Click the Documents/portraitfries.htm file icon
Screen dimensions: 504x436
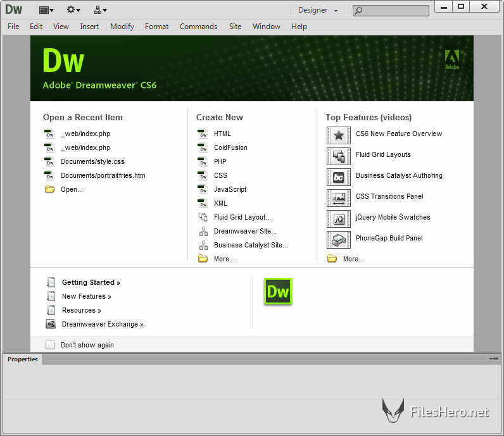pos(49,175)
